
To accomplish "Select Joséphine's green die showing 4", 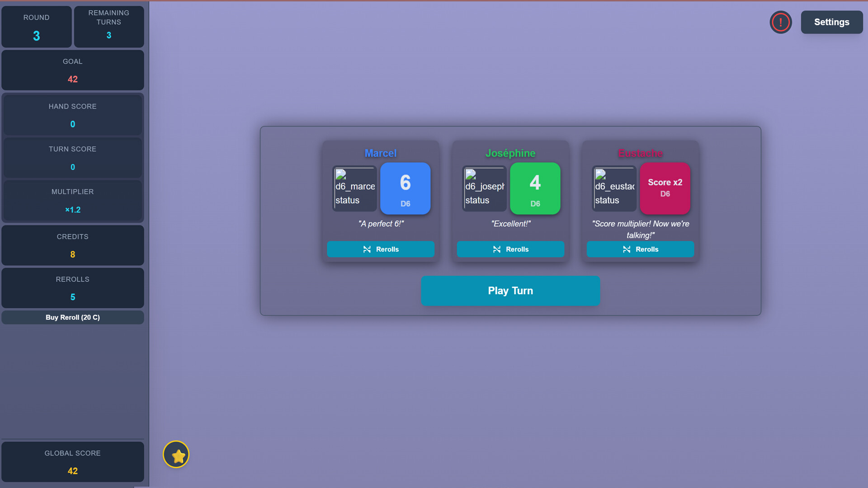I will pyautogui.click(x=535, y=188).
